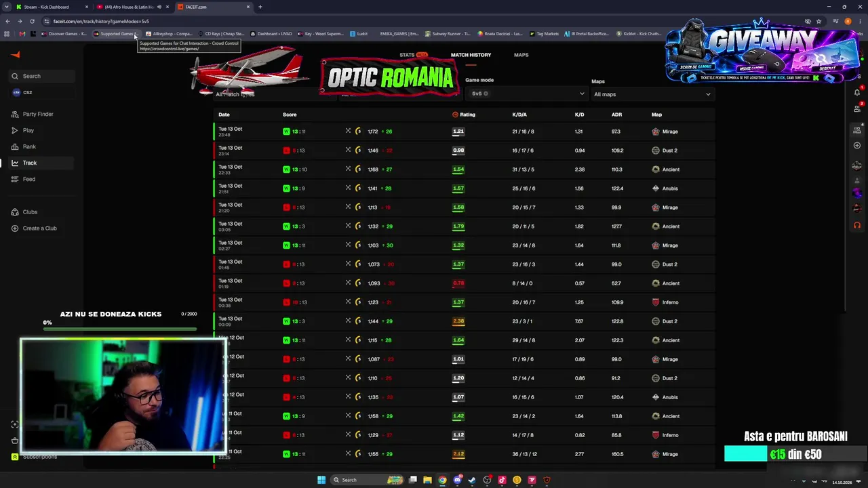Screen dimensions: 868x488
Task: Click the Create a Club plus icon
Action: pyautogui.click(x=15, y=228)
